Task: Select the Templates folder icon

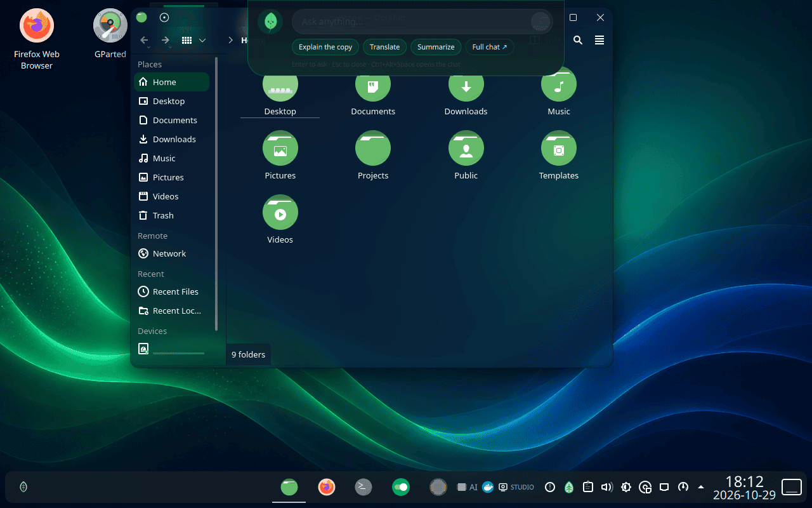Action: 559,149
